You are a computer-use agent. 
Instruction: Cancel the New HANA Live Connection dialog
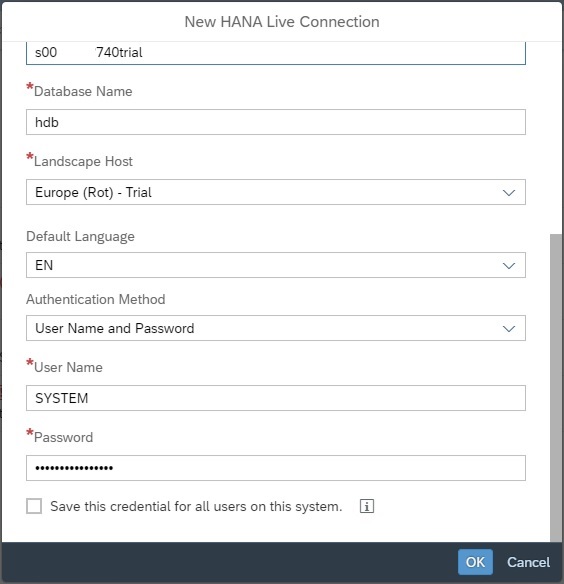tap(528, 562)
